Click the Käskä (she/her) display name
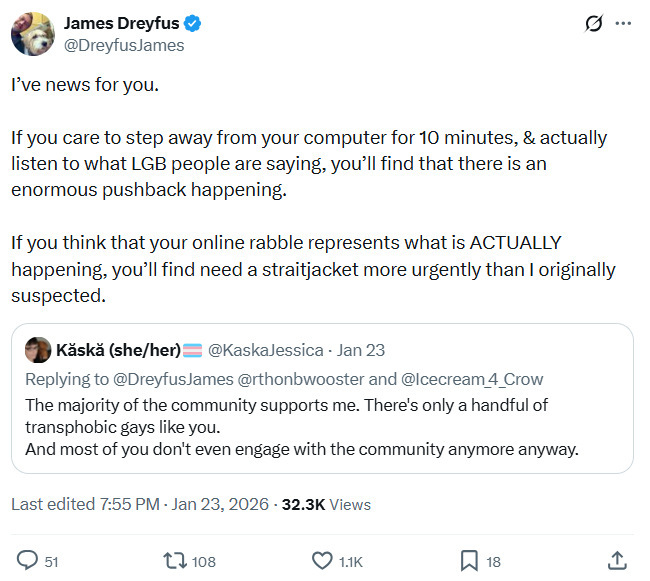The width and height of the screenshot is (650, 581). [118, 350]
